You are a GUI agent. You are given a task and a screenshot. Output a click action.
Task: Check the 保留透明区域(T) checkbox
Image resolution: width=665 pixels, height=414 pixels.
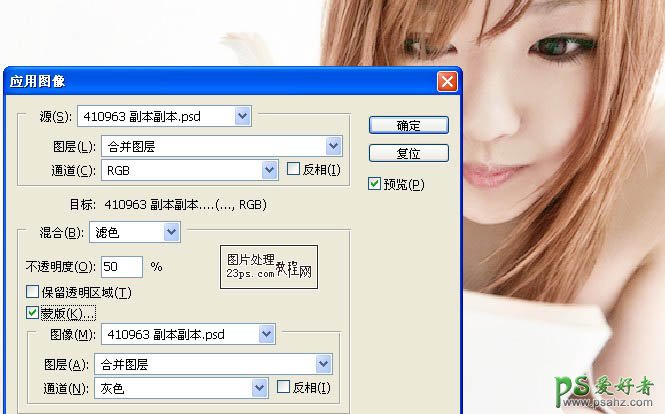(33, 292)
